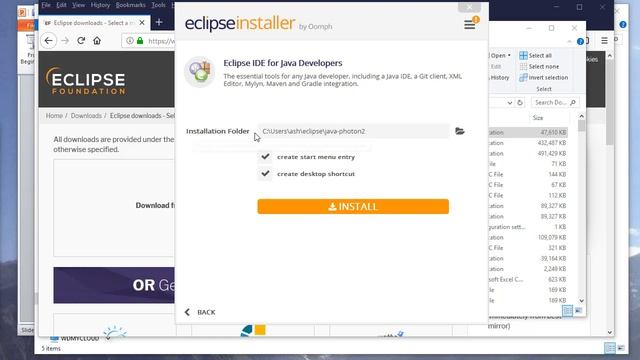Select the Eclipse downloads browser tab
The image size is (640, 360).
pyautogui.click(x=94, y=23)
